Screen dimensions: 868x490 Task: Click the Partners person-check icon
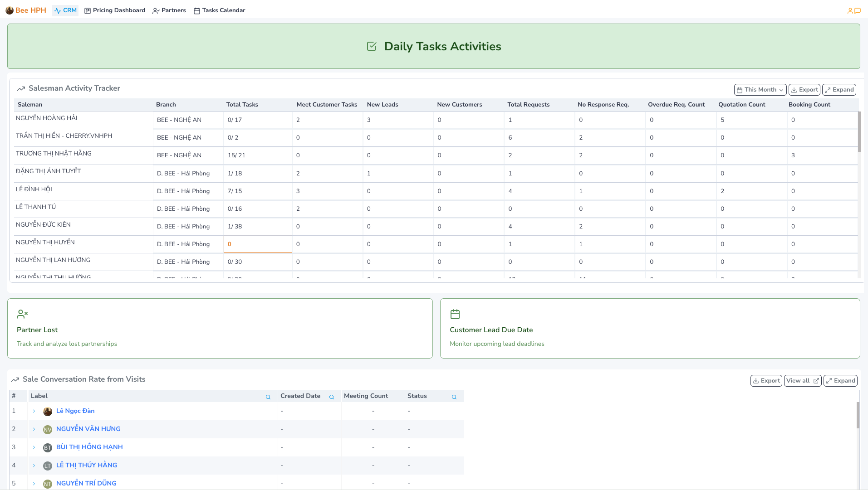pyautogui.click(x=156, y=10)
